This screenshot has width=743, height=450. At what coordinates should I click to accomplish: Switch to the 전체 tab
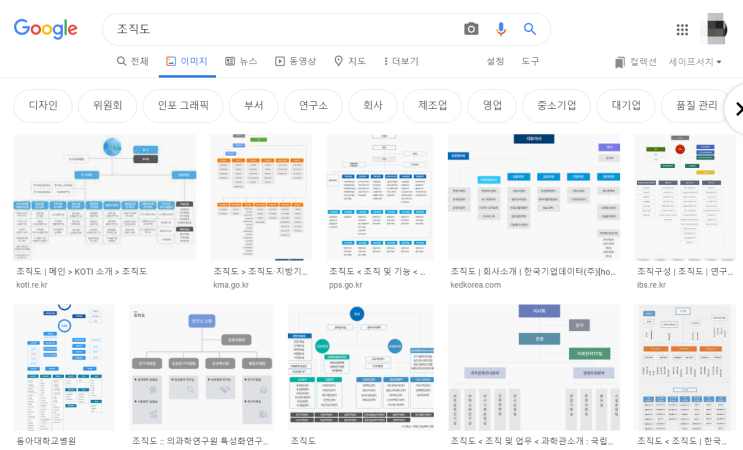point(133,61)
